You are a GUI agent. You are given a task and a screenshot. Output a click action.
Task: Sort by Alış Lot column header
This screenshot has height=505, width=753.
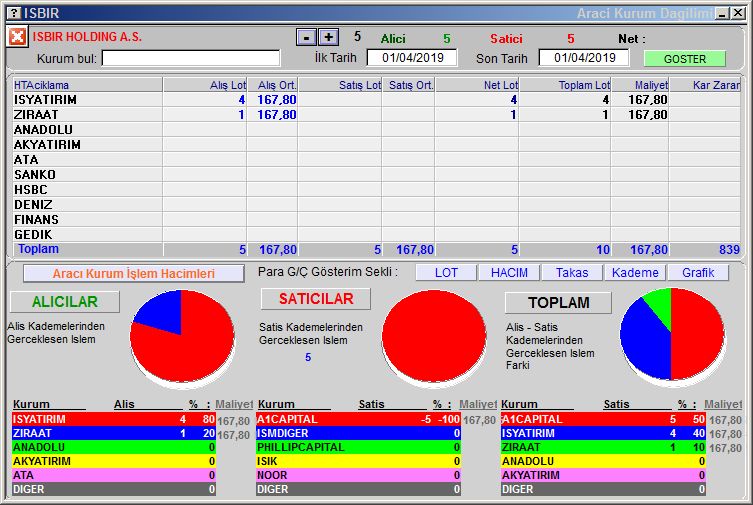pos(205,85)
